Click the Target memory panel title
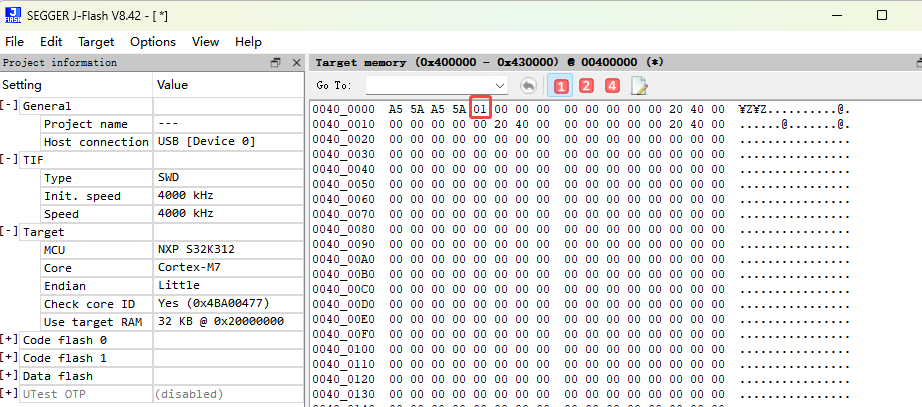The height and width of the screenshot is (407, 922). coord(489,62)
